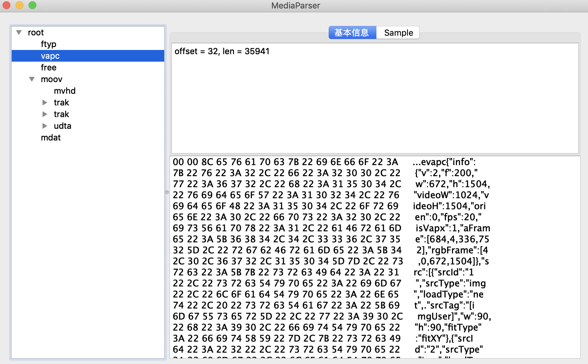
Task: Expand the first trak node
Action: (45, 103)
